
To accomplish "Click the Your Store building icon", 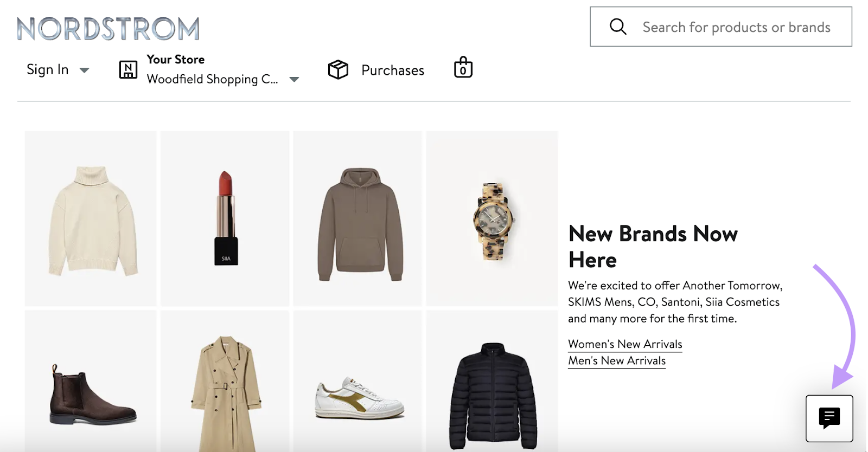I will coord(128,69).
